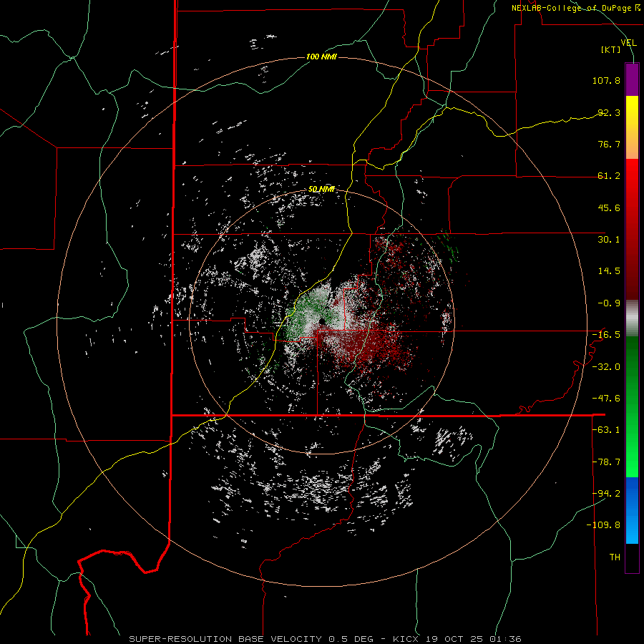Click the -0.9 velocity scale value
This screenshot has height=644, width=644.
[x=609, y=303]
